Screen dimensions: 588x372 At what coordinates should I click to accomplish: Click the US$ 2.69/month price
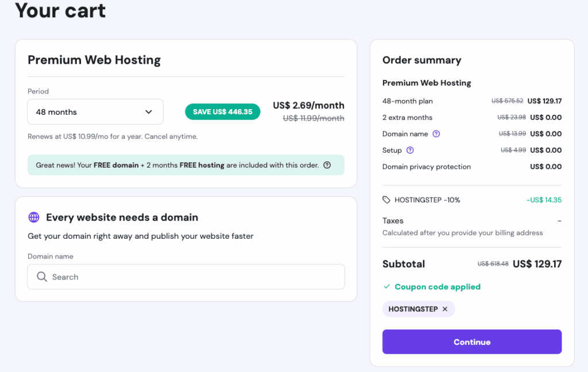pyautogui.click(x=308, y=106)
